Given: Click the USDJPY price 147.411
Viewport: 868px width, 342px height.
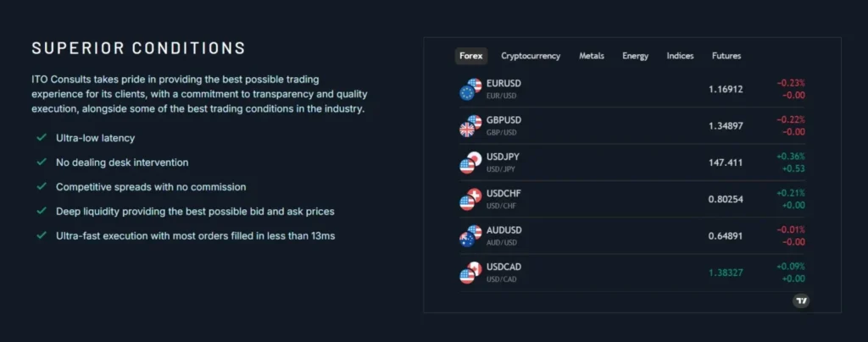Looking at the screenshot, I should 726,162.
